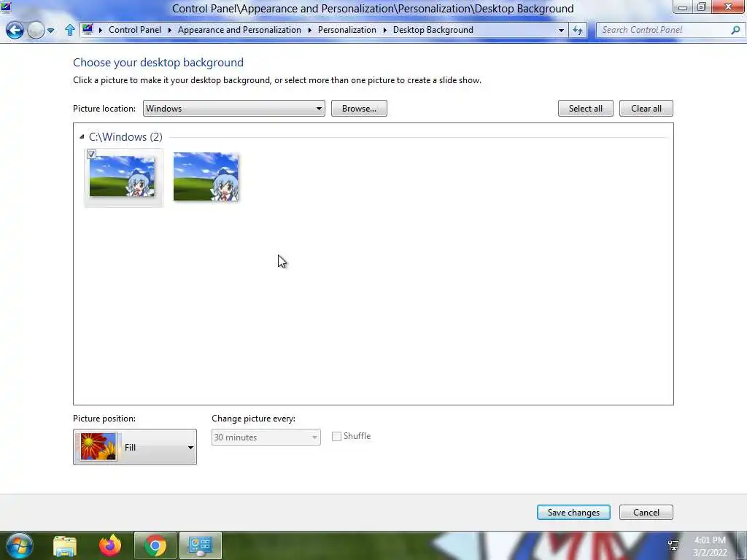The height and width of the screenshot is (560, 747).
Task: Open the Windows Start menu orb
Action: coord(20,545)
